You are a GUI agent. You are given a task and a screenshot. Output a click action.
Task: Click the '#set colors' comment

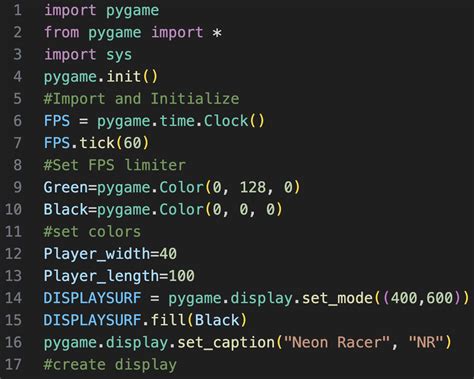(x=92, y=232)
